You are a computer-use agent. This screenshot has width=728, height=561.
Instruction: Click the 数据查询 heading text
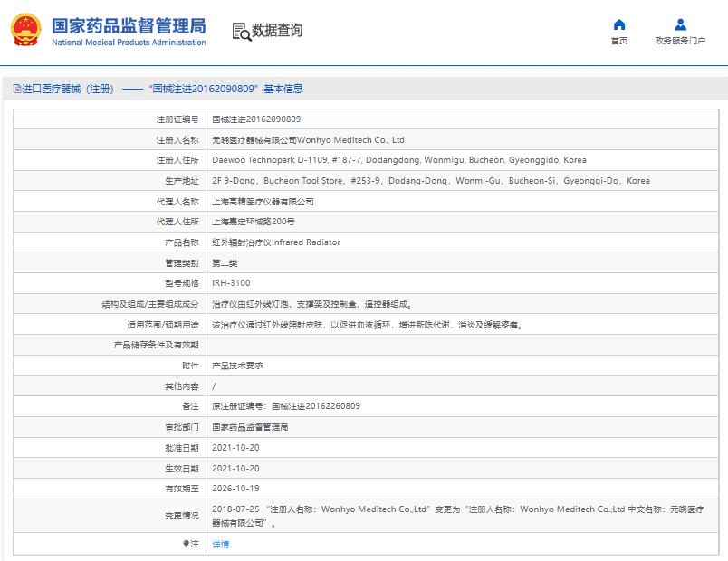pos(277,31)
